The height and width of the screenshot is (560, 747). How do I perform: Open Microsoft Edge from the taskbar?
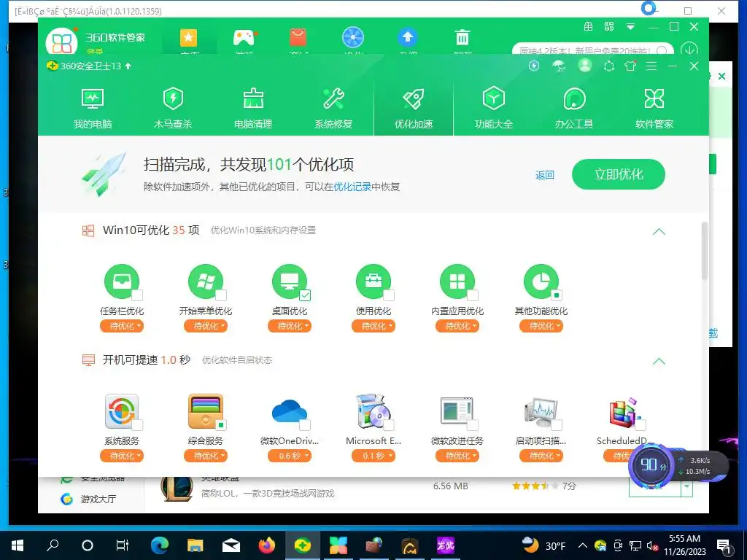(x=160, y=545)
